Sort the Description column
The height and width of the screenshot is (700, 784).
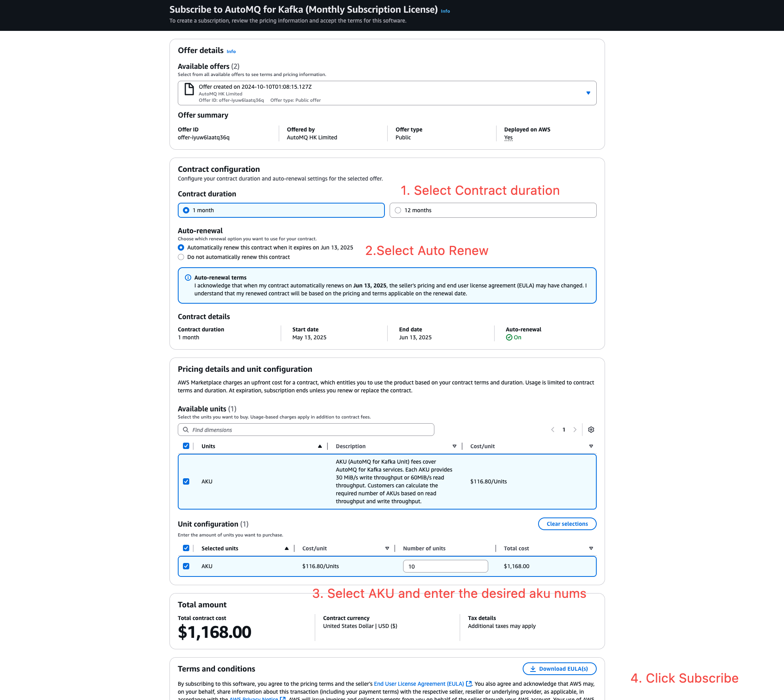(x=454, y=446)
